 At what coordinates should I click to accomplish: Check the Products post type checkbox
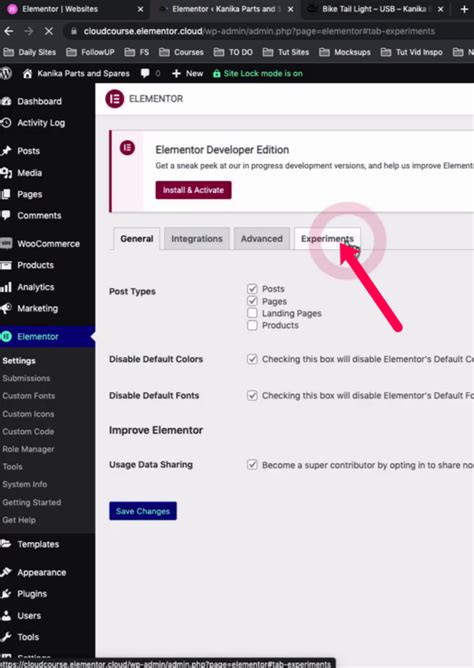click(252, 325)
